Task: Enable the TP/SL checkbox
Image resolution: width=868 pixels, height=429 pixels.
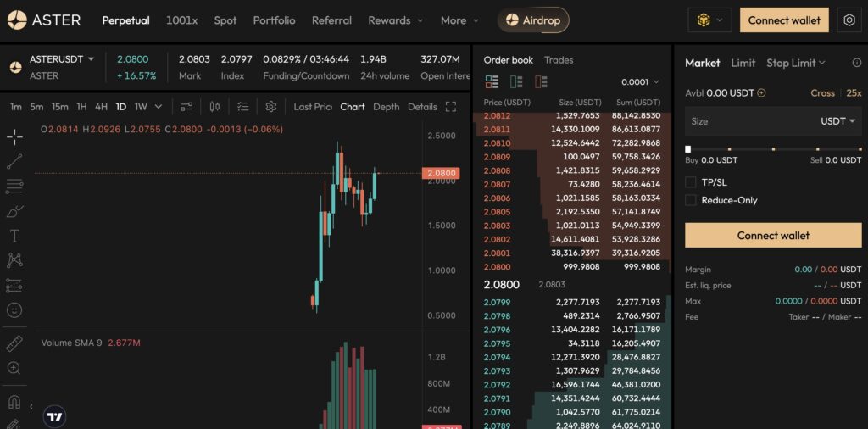Action: pyautogui.click(x=691, y=182)
